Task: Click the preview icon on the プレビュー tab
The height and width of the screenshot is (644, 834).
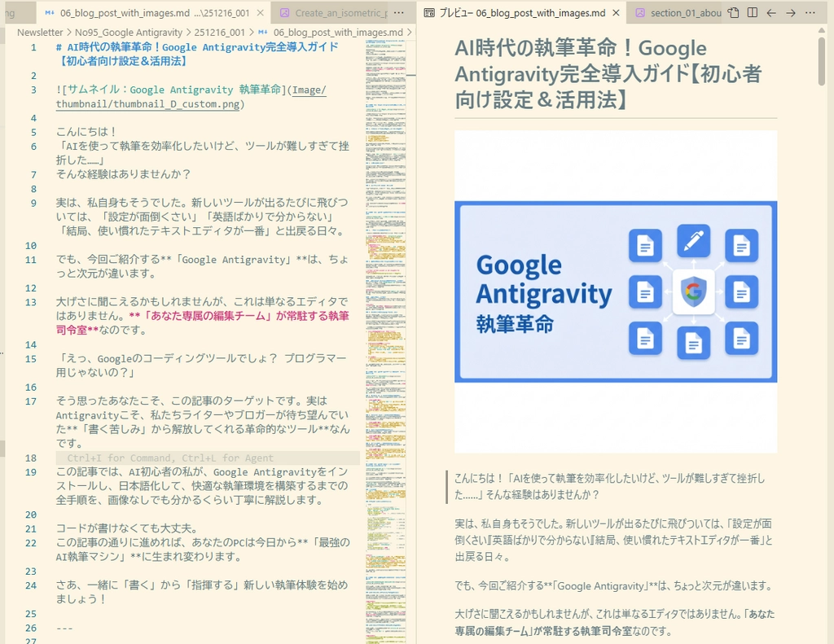Action: [x=428, y=13]
